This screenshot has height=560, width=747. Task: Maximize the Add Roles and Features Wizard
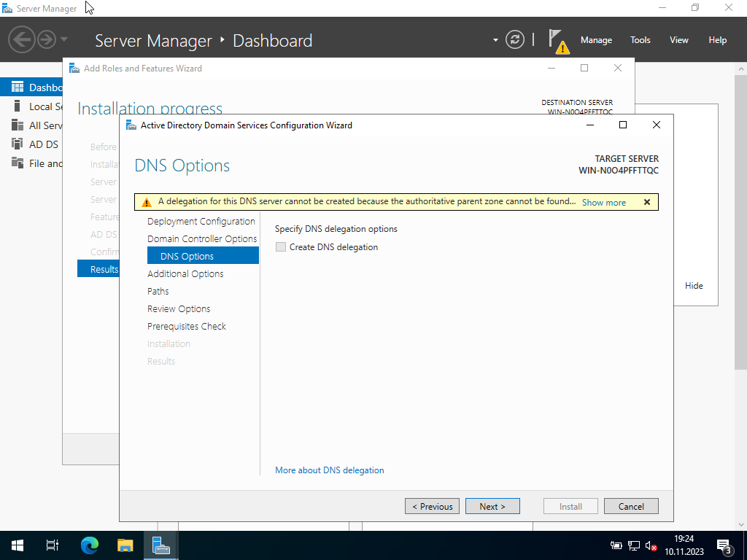584,68
